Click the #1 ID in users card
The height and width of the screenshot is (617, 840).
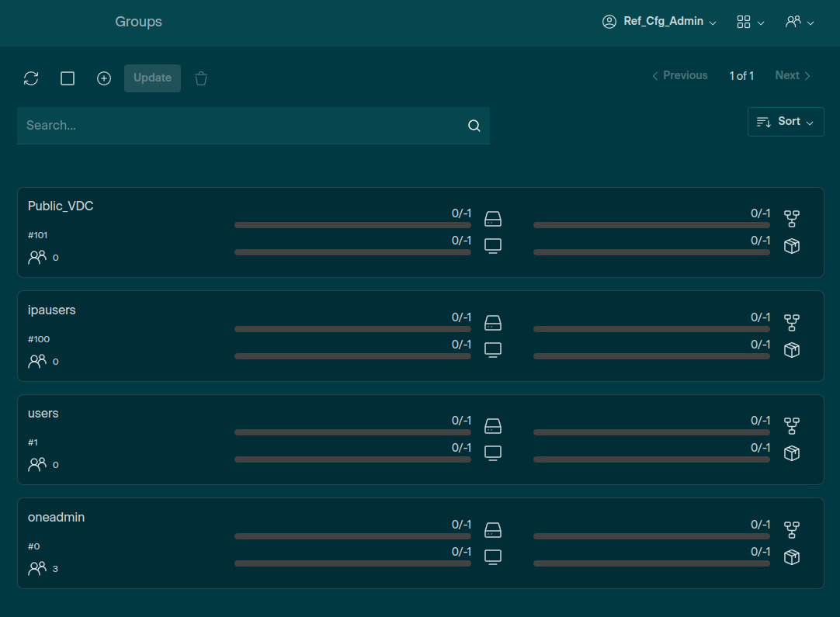click(x=33, y=442)
